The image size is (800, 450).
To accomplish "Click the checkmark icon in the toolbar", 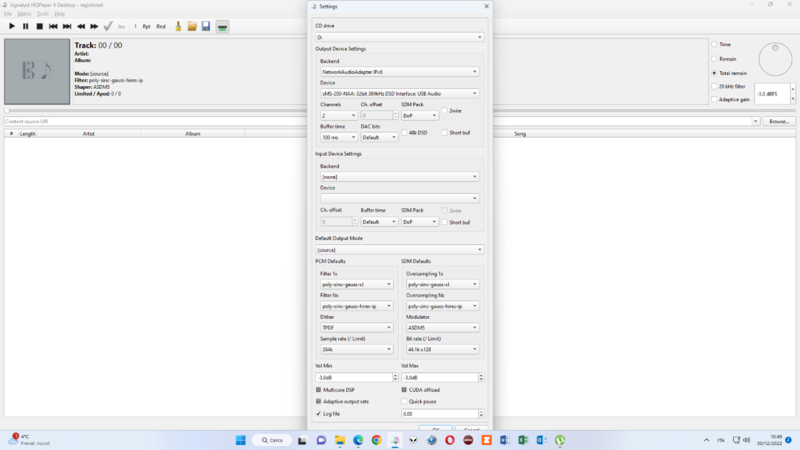I will click(x=108, y=26).
